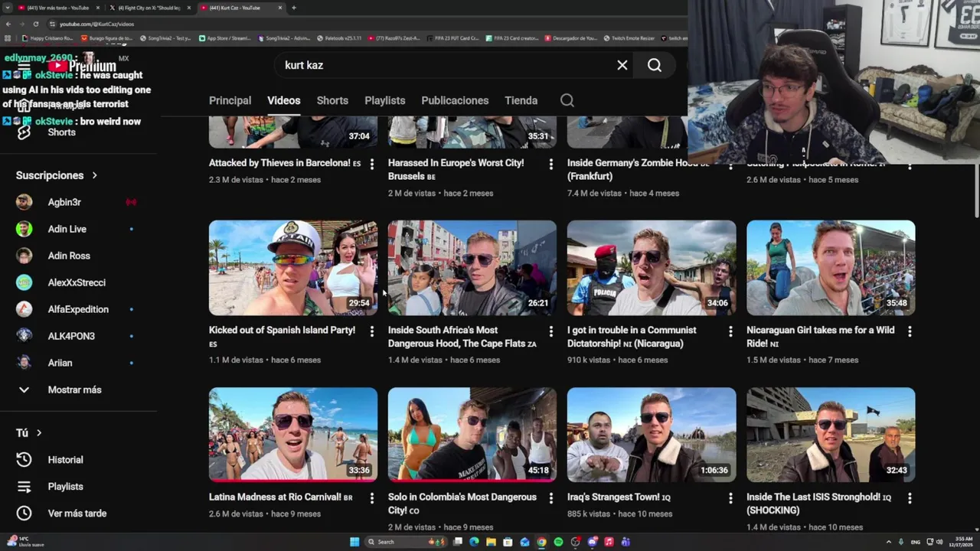This screenshot has width=980, height=551.
Task: Reload the page with the browser refresh icon
Action: pos(35,24)
